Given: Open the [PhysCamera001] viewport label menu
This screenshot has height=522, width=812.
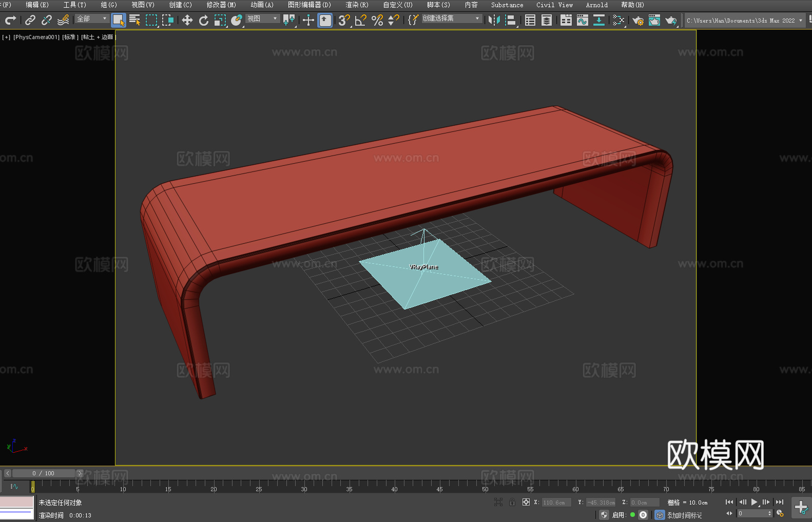Looking at the screenshot, I should [36, 37].
